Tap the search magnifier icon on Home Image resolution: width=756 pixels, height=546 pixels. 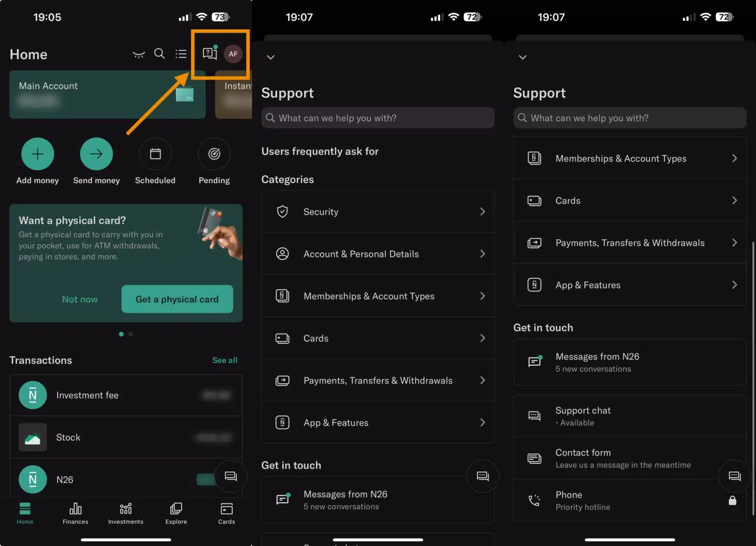159,54
